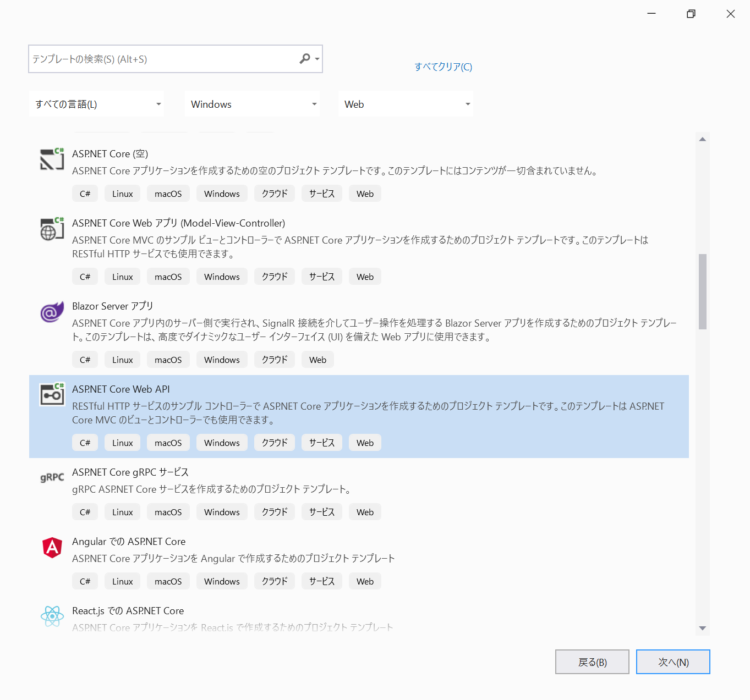Click the scroll-up arrow of the template list
Image resolution: width=750 pixels, height=700 pixels.
point(702,139)
